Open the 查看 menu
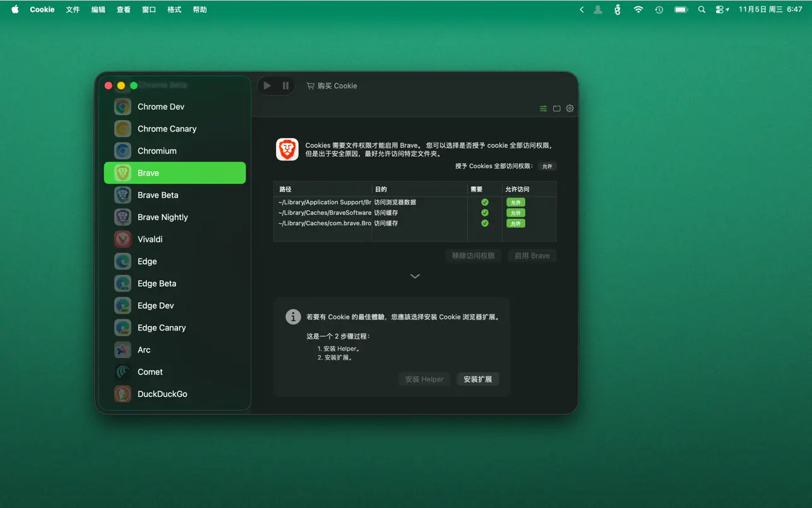Viewport: 812px width, 508px height. coord(123,9)
